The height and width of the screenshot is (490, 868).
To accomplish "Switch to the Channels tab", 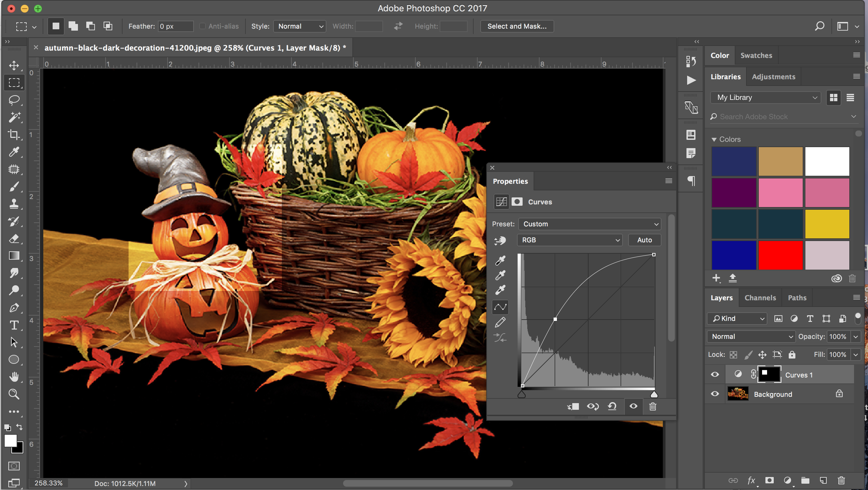I will point(760,298).
